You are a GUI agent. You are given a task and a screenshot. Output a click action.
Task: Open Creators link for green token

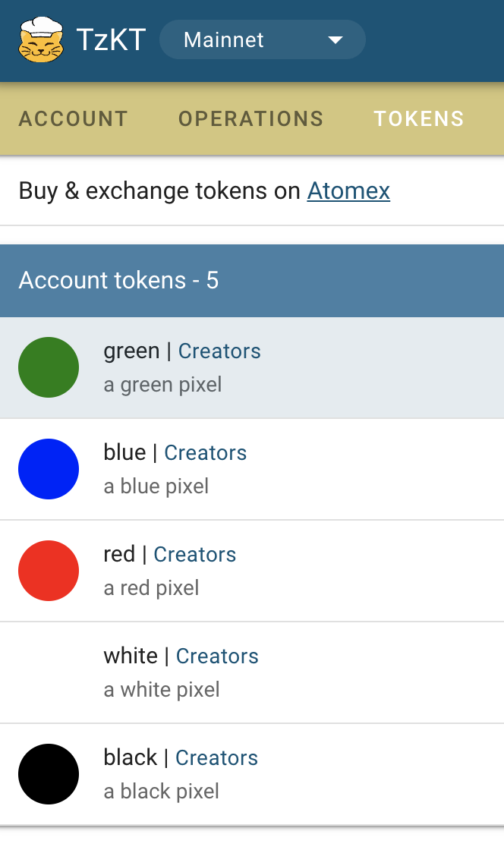click(219, 351)
